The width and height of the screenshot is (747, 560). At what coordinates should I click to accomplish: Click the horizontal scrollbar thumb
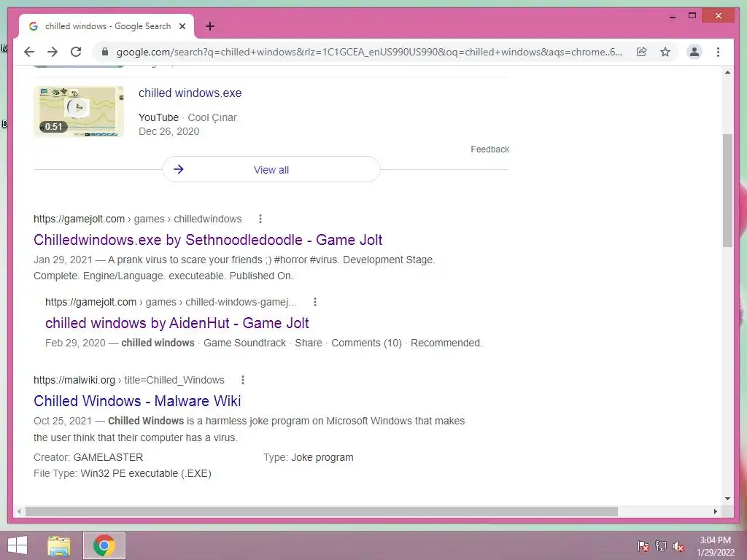click(x=322, y=511)
